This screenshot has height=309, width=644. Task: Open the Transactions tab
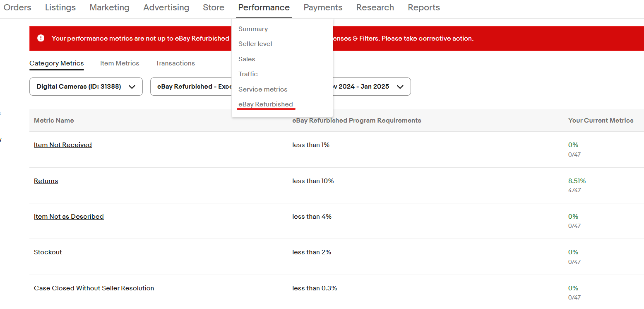(175, 63)
